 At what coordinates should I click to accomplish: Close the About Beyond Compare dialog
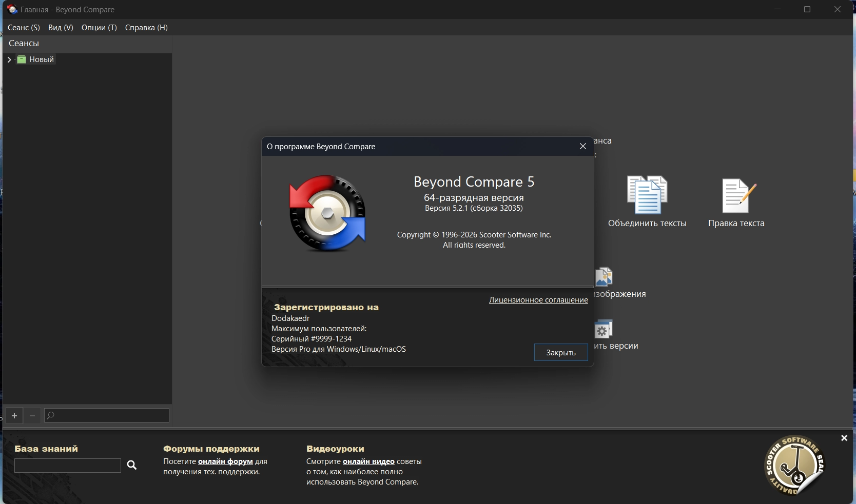click(x=583, y=146)
